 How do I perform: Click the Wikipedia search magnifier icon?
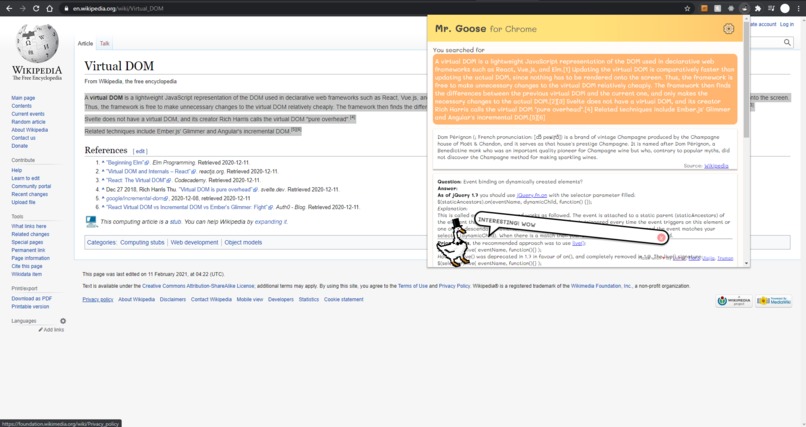click(787, 42)
